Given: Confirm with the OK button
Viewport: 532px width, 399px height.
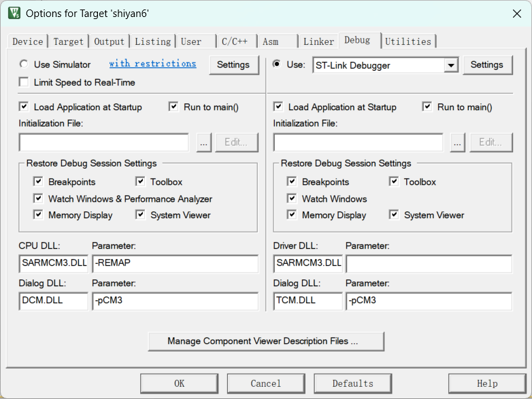Looking at the screenshot, I should [179, 383].
